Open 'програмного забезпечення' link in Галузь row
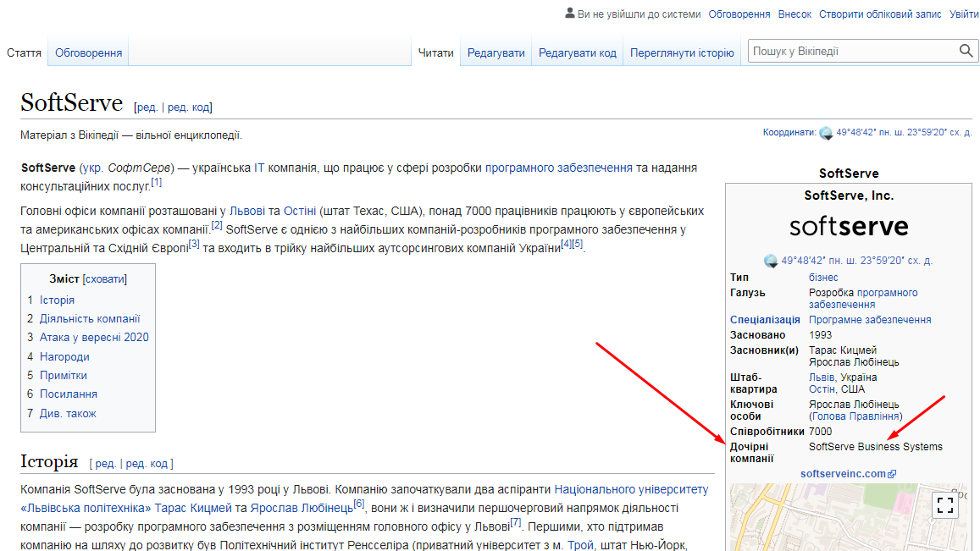The image size is (980, 551). point(863,300)
